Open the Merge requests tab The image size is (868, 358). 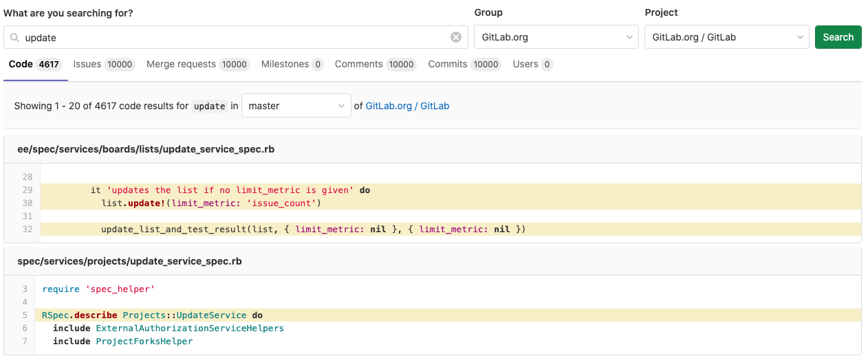197,65
